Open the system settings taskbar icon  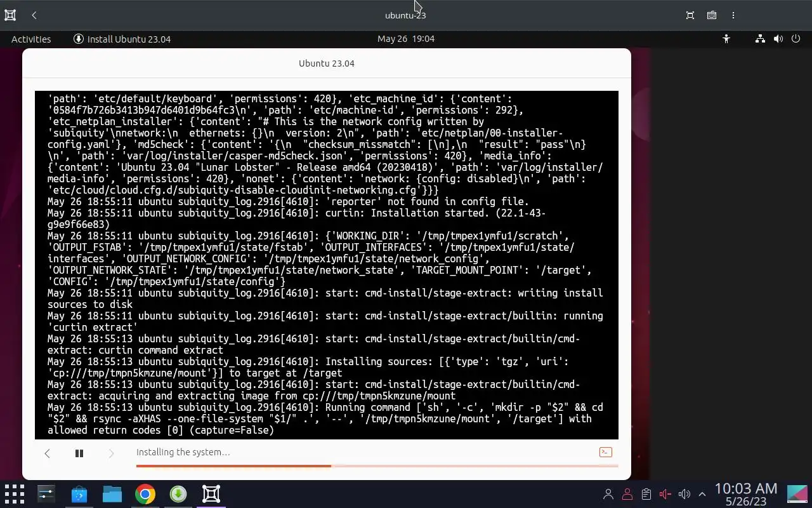point(46,494)
